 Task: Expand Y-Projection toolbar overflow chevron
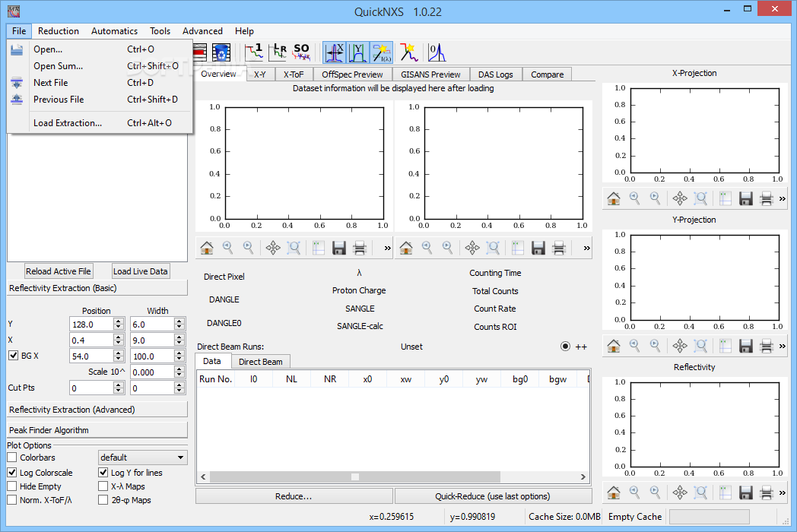[783, 346]
